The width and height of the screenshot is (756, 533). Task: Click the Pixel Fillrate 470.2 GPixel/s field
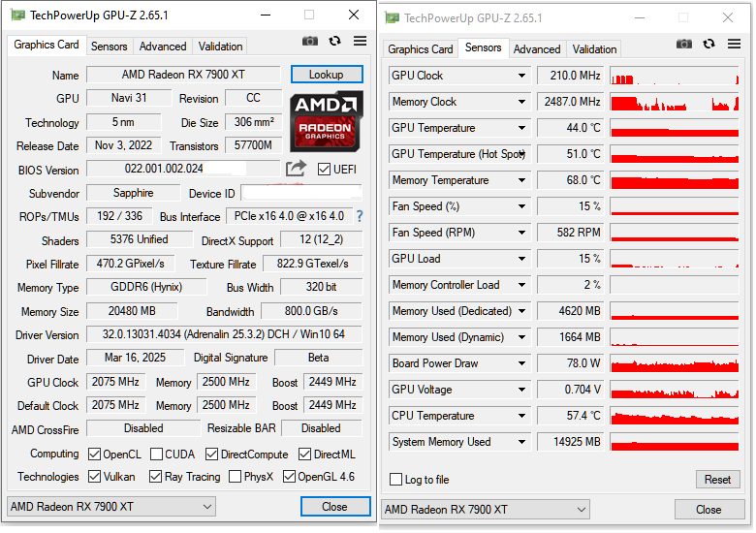131,264
